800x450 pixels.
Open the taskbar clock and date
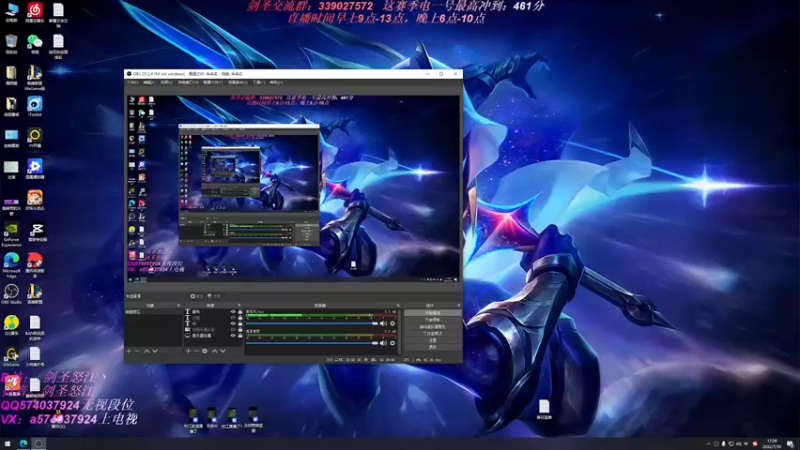click(x=772, y=443)
